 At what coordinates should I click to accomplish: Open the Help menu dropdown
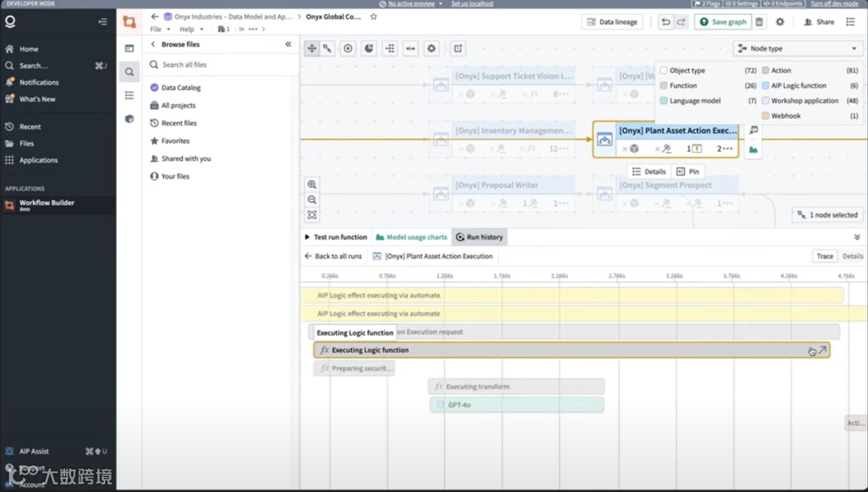pyautogui.click(x=191, y=29)
